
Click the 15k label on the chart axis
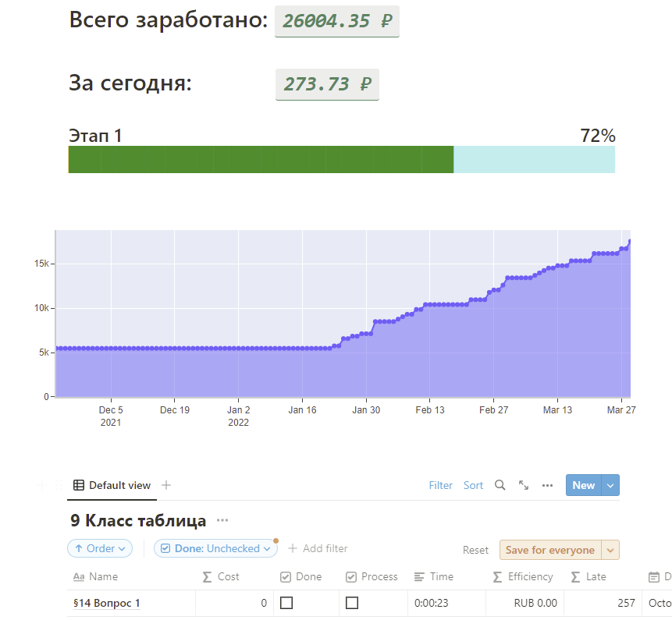(41, 264)
